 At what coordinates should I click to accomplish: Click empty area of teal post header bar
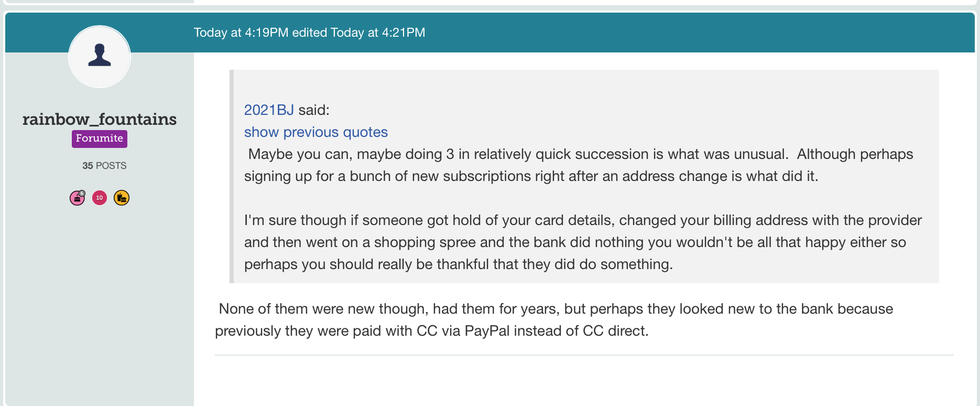coord(681,33)
